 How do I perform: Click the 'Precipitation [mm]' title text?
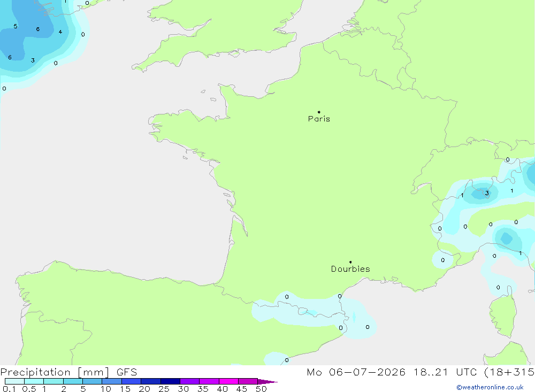click(x=55, y=372)
